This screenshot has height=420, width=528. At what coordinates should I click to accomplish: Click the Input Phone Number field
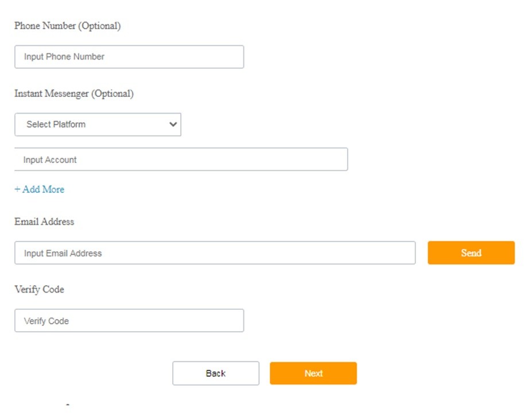(129, 57)
